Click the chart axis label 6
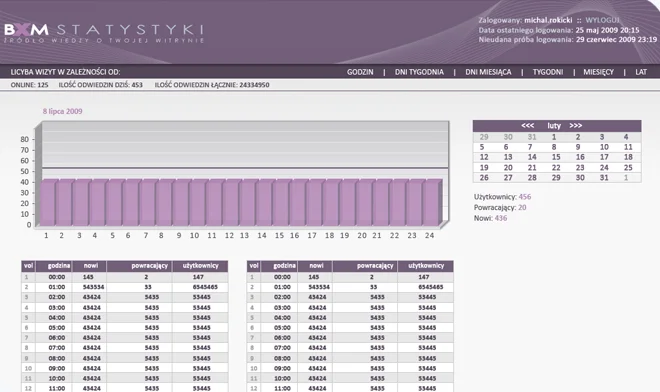Screen dimensions: 660x392 128,235
